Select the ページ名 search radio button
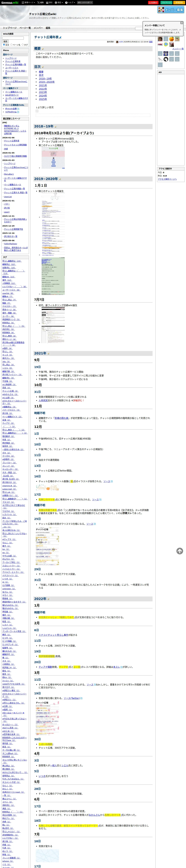This screenshot has height=868, width=186. [x=11, y=45]
